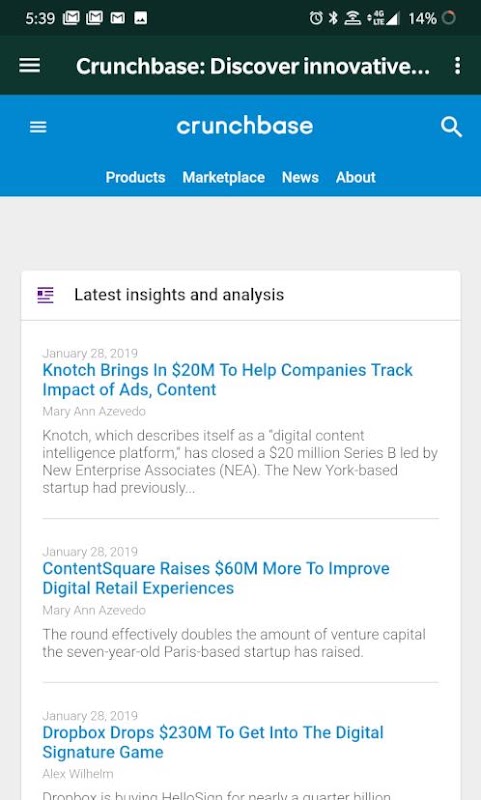
Task: Open the Marketplace menu item
Action: pyautogui.click(x=223, y=177)
